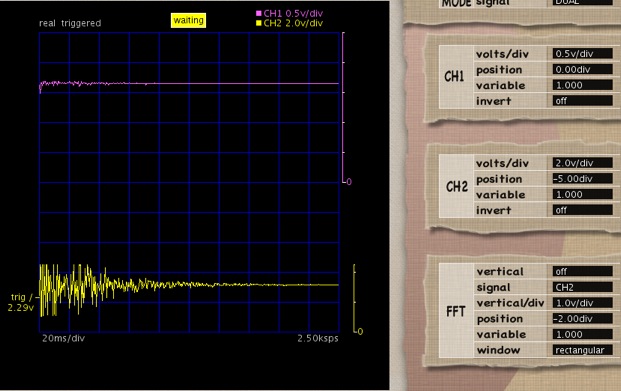This screenshot has width=621, height=391.
Task: Click the yellow CH2 legend swatch
Action: [x=259, y=23]
